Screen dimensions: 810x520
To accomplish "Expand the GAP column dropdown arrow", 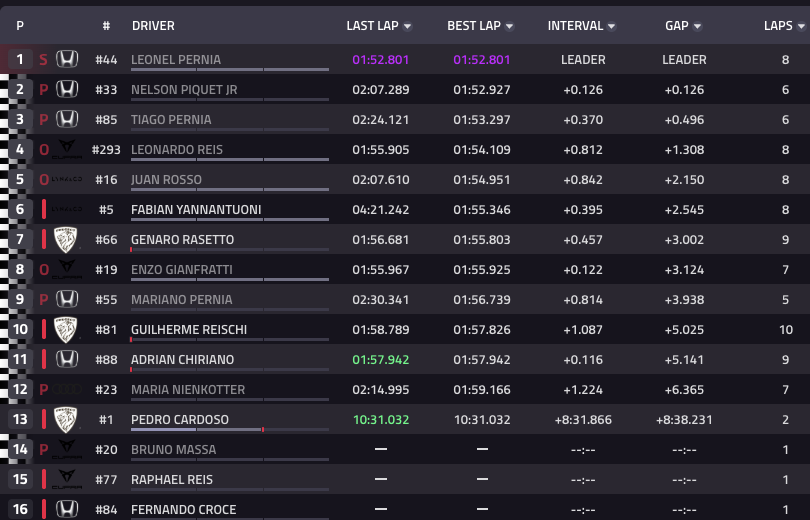I will [697, 26].
